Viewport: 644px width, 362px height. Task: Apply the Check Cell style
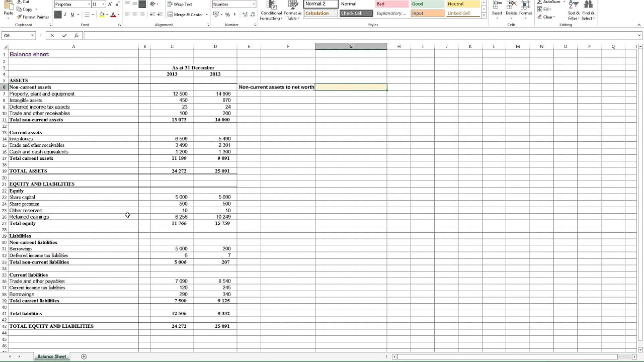(356, 13)
